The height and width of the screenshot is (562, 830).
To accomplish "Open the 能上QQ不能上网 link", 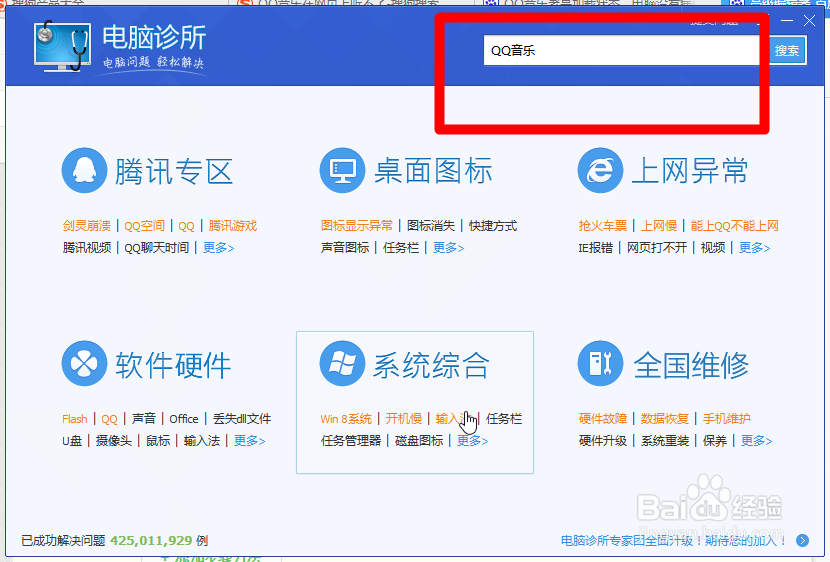I will (735, 226).
